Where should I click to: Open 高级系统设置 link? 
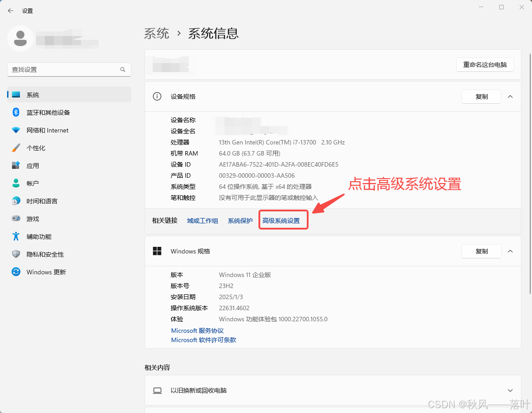pyautogui.click(x=281, y=221)
